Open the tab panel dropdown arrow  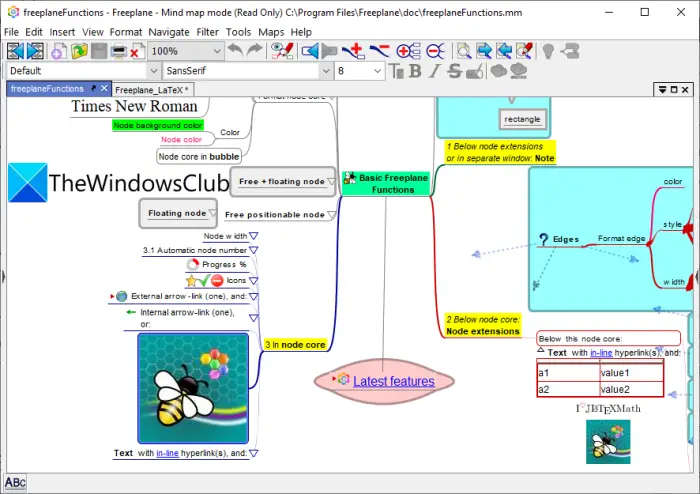pos(662,90)
